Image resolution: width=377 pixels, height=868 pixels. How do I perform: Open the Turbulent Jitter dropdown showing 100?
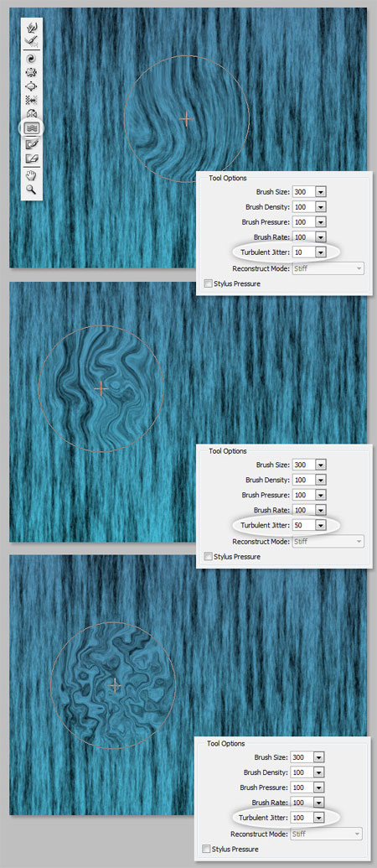319,817
